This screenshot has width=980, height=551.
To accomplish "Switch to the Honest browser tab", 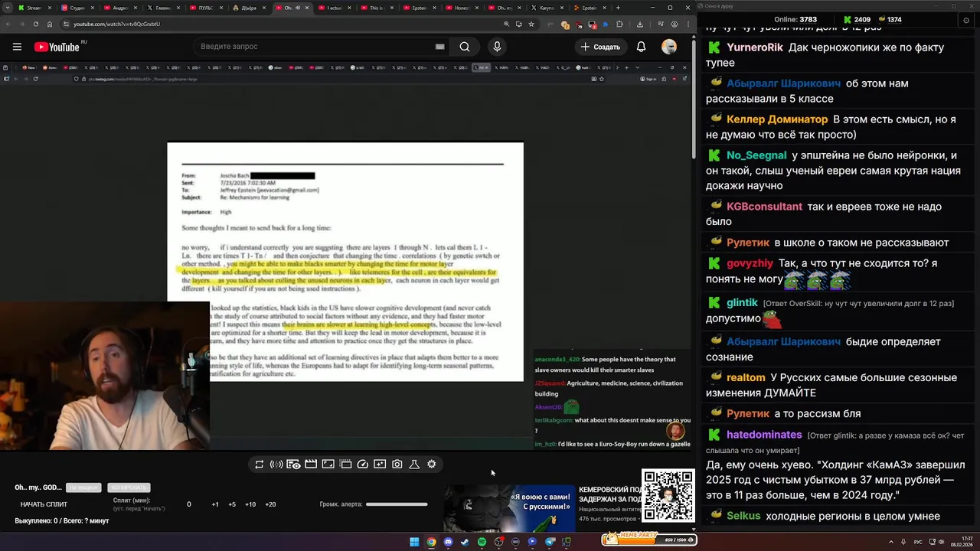I will coord(462,8).
